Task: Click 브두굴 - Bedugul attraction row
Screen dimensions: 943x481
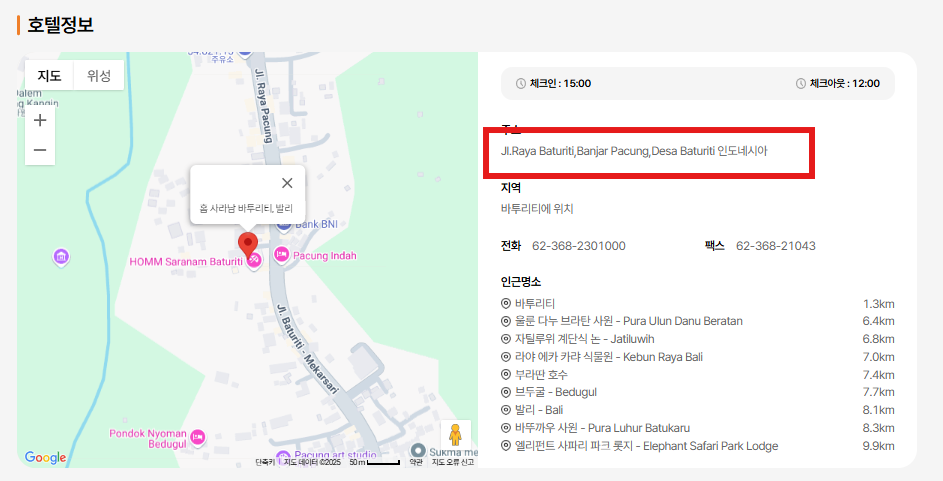Action: [698, 392]
